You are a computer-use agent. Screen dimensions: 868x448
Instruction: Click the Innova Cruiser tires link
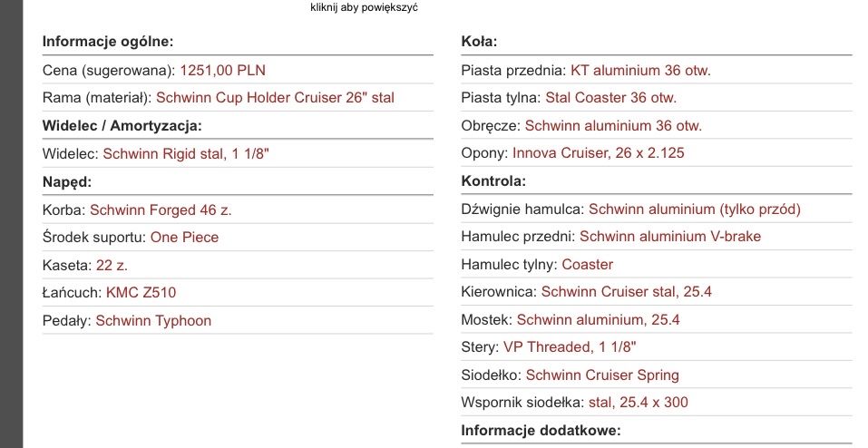599,153
